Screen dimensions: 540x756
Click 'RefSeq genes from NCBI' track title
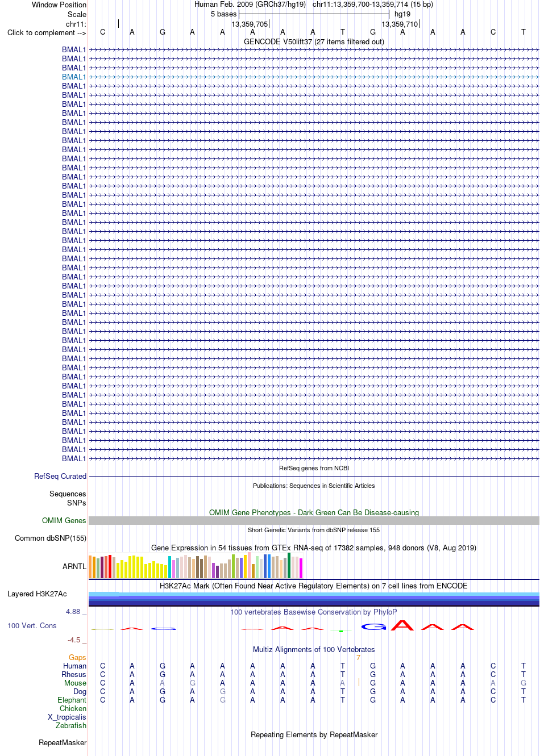tap(314, 468)
